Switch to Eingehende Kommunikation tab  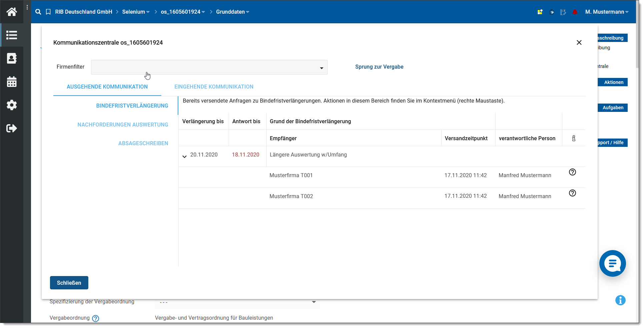point(214,87)
